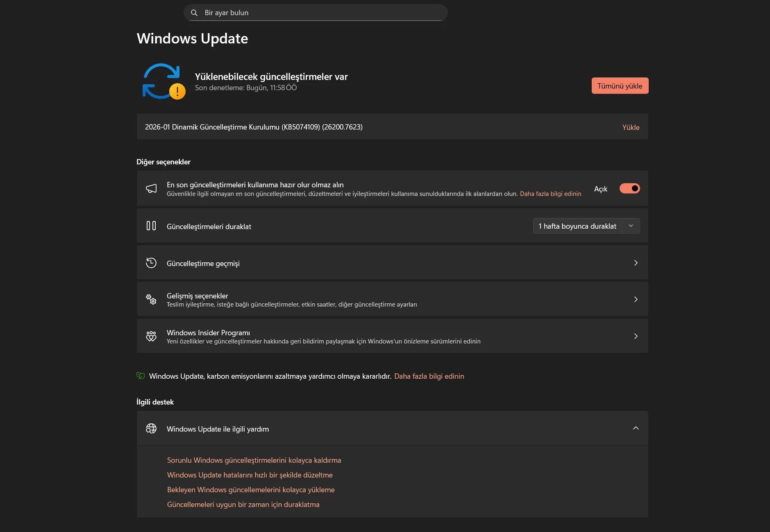Click the green leaf carbon icon
Image resolution: width=770 pixels, height=532 pixels.
pos(141,376)
